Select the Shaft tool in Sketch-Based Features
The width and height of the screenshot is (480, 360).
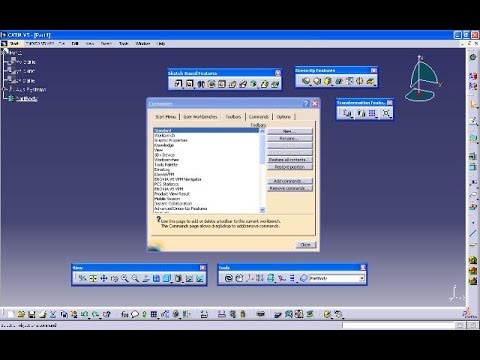201,84
